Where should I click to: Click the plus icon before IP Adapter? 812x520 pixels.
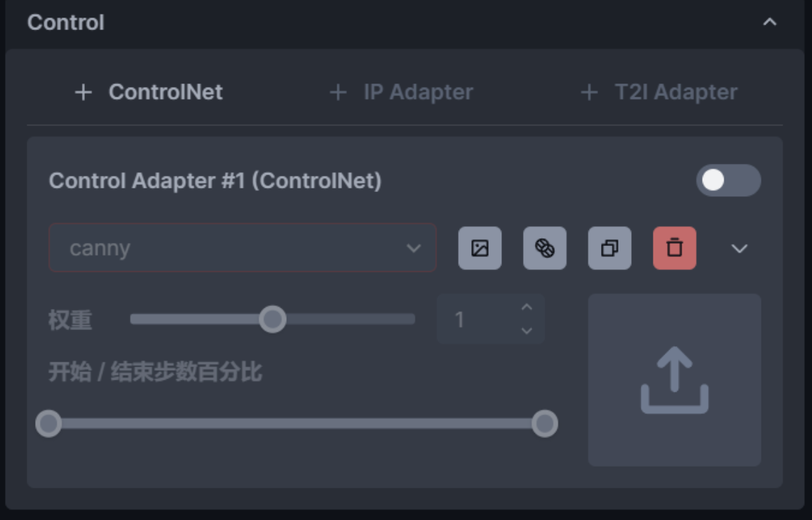tap(338, 93)
